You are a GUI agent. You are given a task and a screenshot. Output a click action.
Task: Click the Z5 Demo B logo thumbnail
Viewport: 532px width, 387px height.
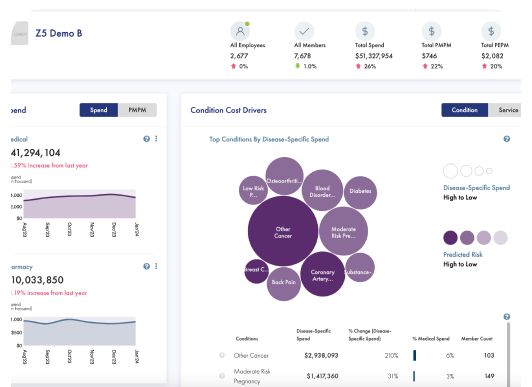19,33
